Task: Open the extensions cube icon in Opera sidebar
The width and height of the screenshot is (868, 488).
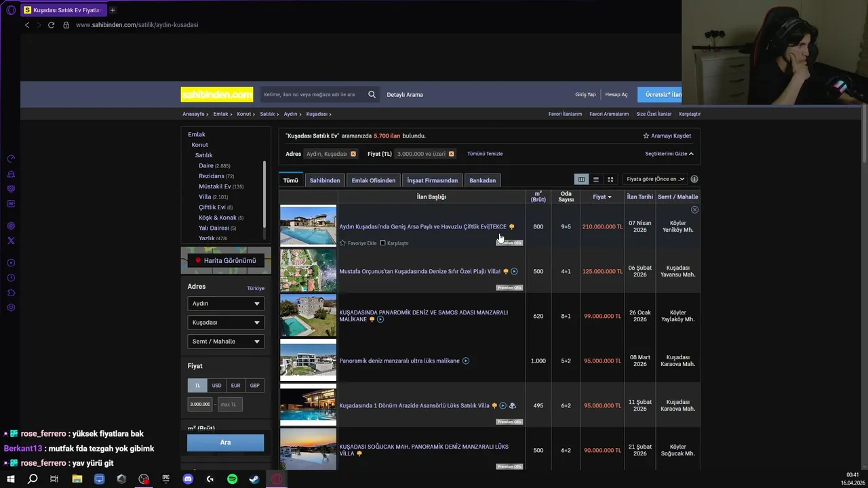Action: pos(11,293)
